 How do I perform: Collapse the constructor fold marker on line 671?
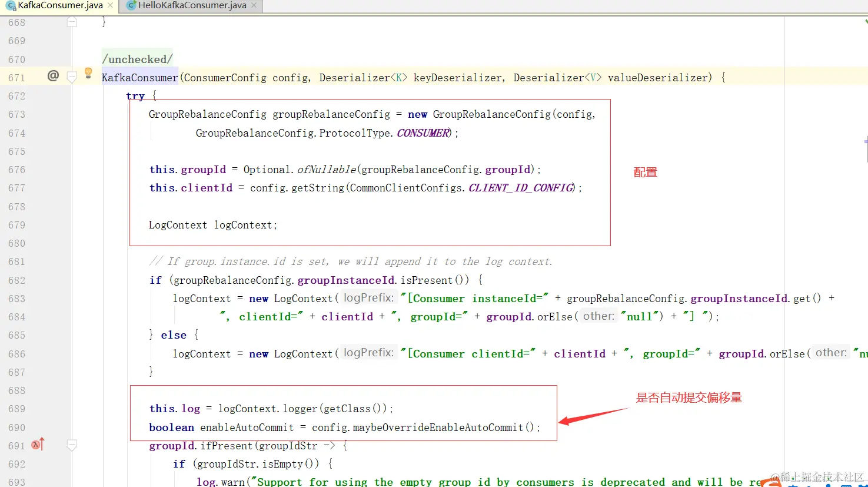(72, 77)
